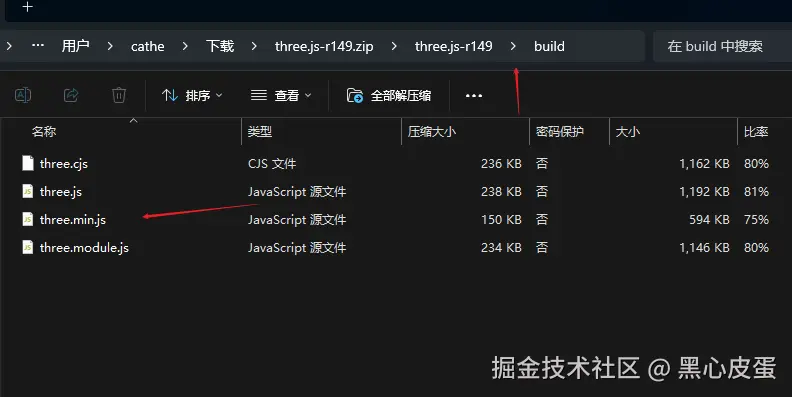
Task: Expand the breadcrumb ellipsis for hidden folders
Action: click(x=38, y=45)
